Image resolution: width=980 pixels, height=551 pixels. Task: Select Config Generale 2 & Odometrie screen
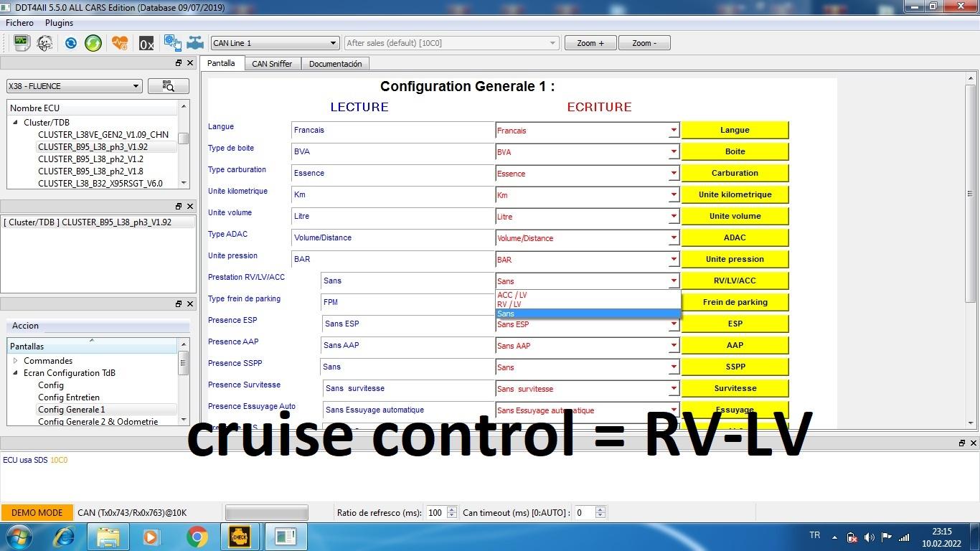[98, 422]
